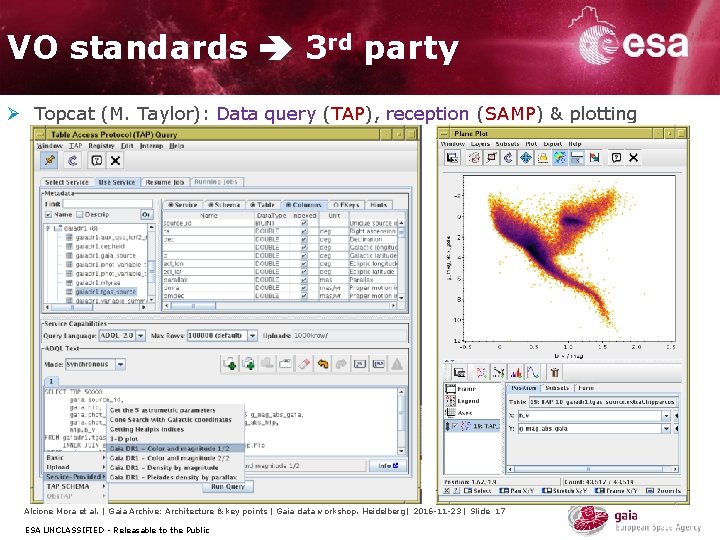Open the Y axis g_mag_abs_gaia dropdown
Viewport: 720px width, 540px height.
pyautogui.click(x=666, y=428)
